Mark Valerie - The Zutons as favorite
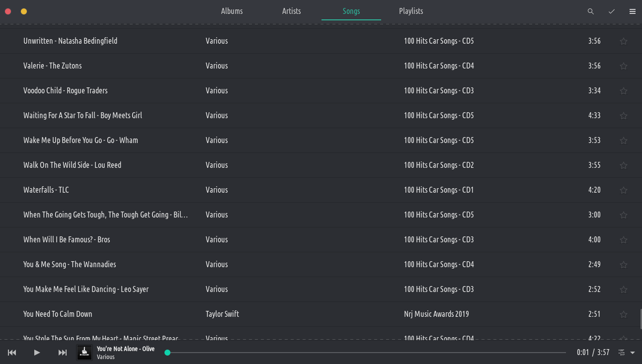Screen dimensions: 642x364 coord(623,66)
